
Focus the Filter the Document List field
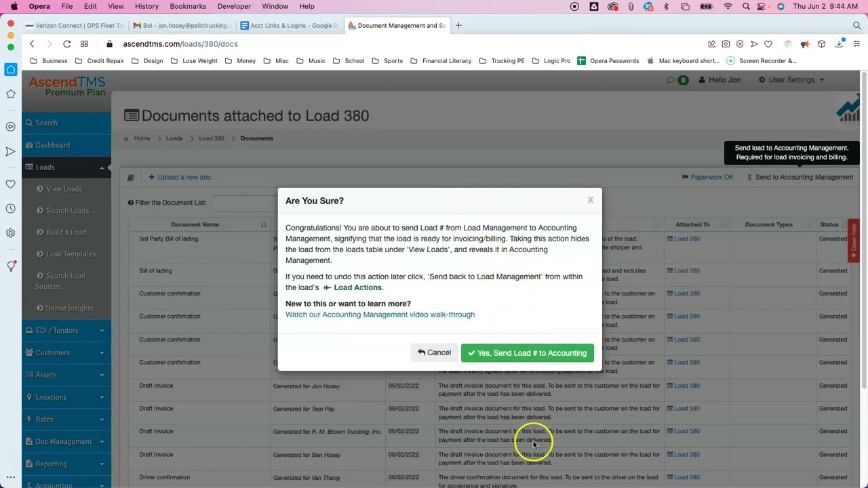coord(244,203)
